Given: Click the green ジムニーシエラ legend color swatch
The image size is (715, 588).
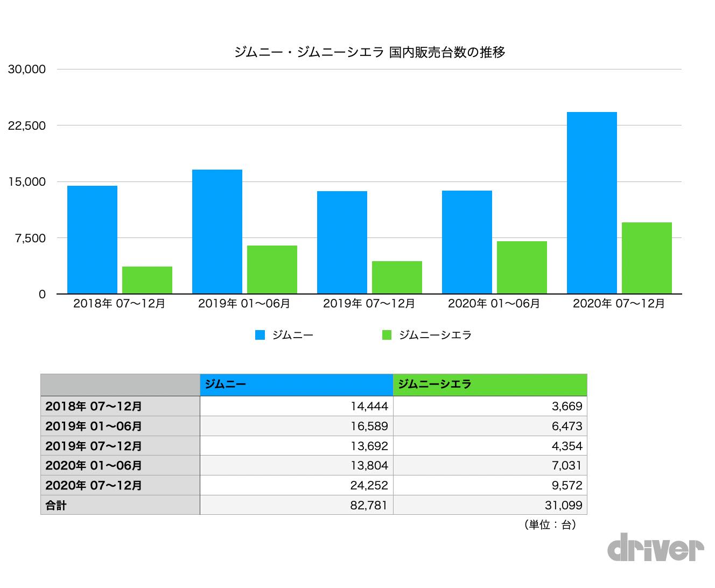Looking at the screenshot, I should tap(387, 335).
